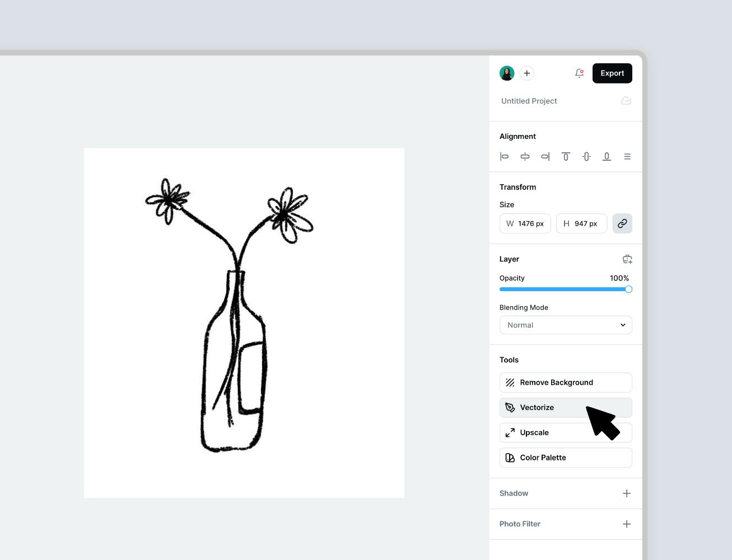
Task: Click the distribute alignment icon
Action: pyautogui.click(x=627, y=156)
